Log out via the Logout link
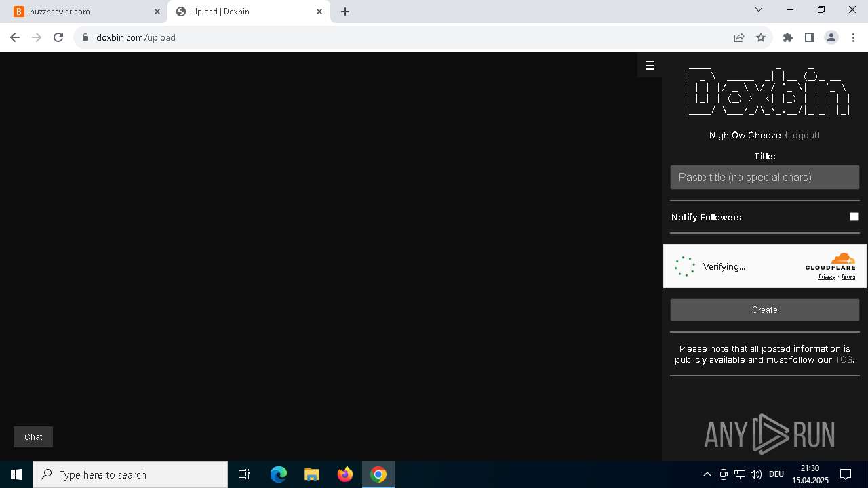The height and width of the screenshot is (488, 868). pyautogui.click(x=802, y=135)
